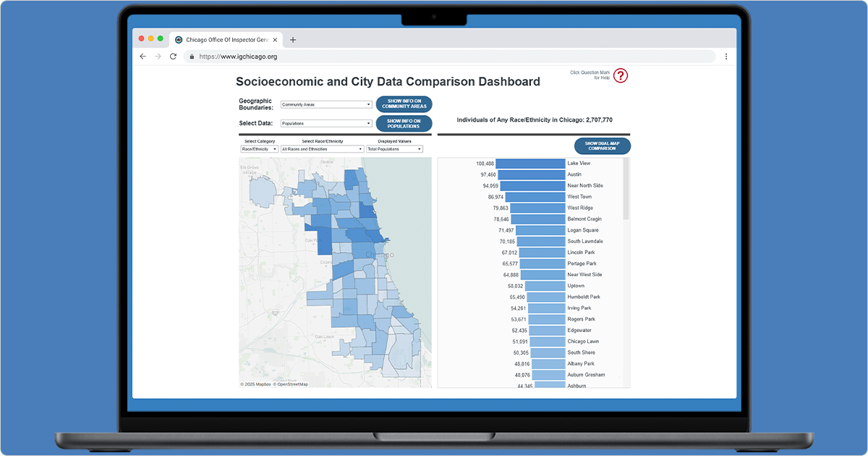This screenshot has width=868, height=456.
Task: Open the Geographic Boundaries dropdown
Action: pos(326,104)
